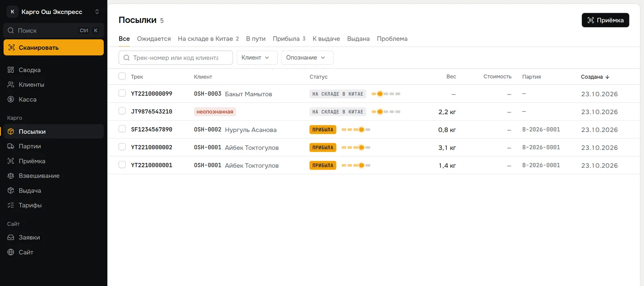Open the Опознание filter dropdown
Screen dimensions: 644x286
(x=307, y=58)
